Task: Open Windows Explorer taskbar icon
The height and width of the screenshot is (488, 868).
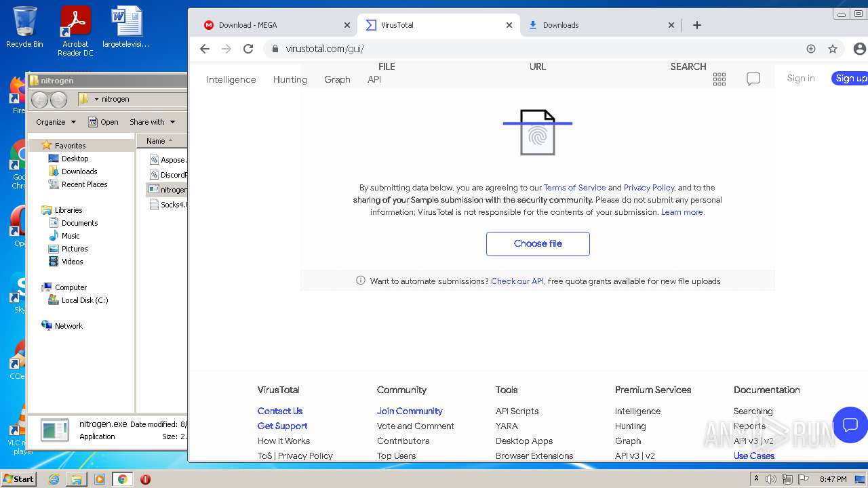Action: (x=77, y=479)
